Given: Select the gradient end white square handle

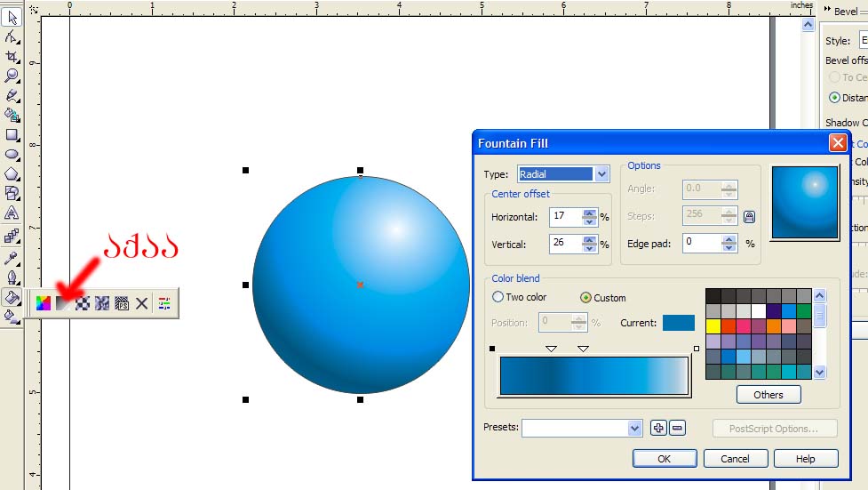Looking at the screenshot, I should [x=697, y=349].
